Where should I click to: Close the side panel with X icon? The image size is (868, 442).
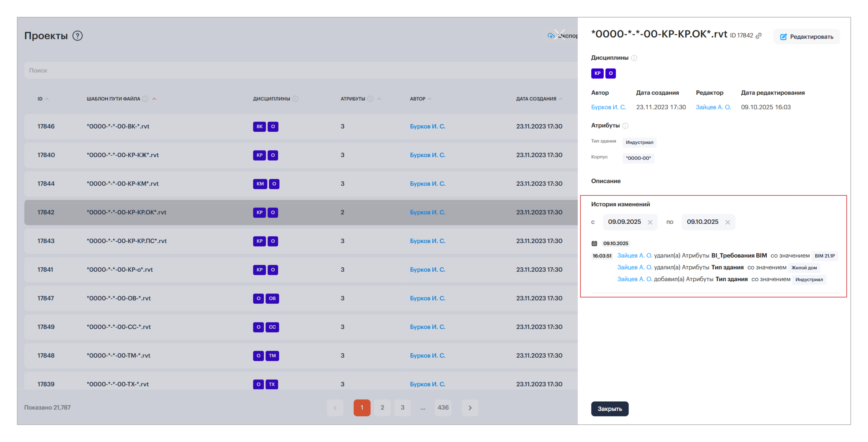pyautogui.click(x=560, y=34)
